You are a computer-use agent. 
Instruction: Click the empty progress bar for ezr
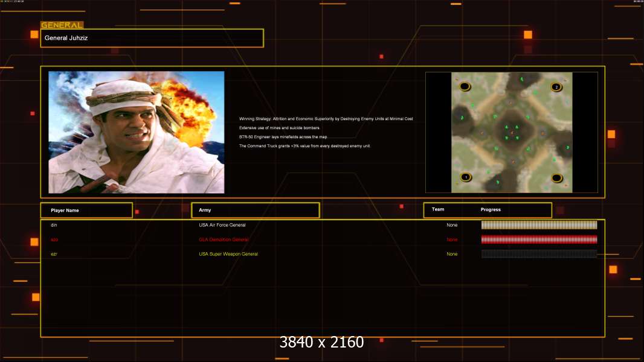click(539, 254)
